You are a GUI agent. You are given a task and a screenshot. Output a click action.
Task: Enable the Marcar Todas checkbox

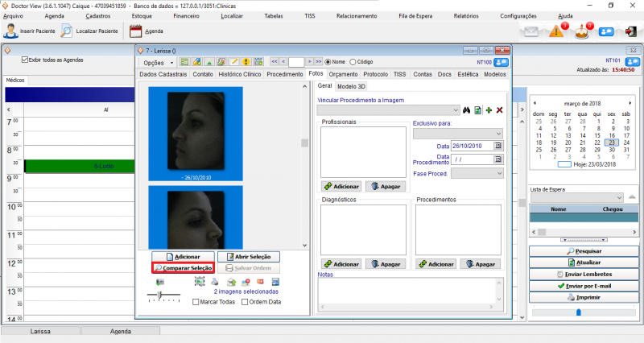[x=196, y=302]
